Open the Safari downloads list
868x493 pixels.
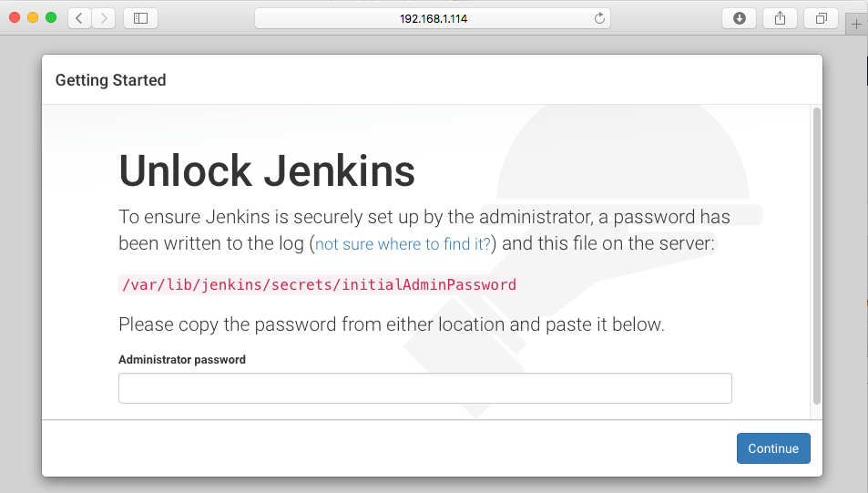pyautogui.click(x=739, y=18)
